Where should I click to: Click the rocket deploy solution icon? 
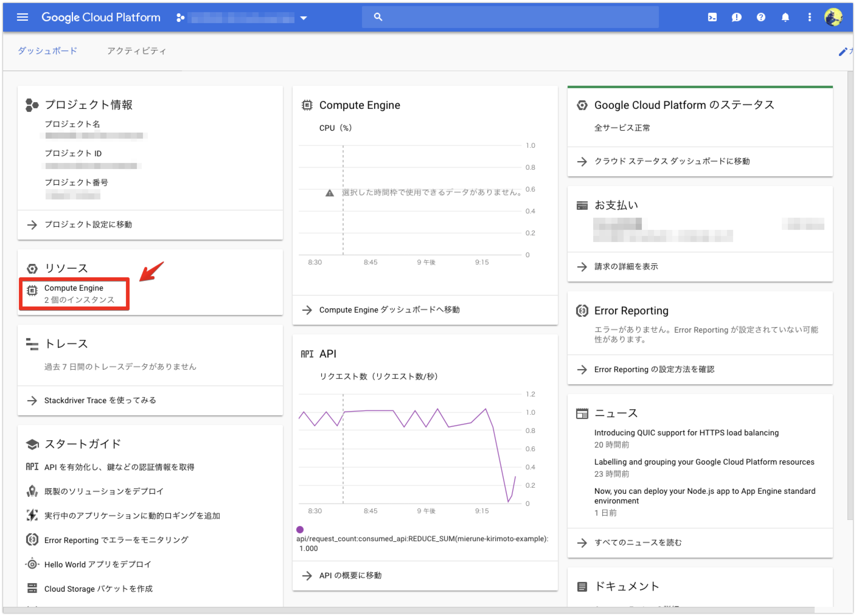32,491
